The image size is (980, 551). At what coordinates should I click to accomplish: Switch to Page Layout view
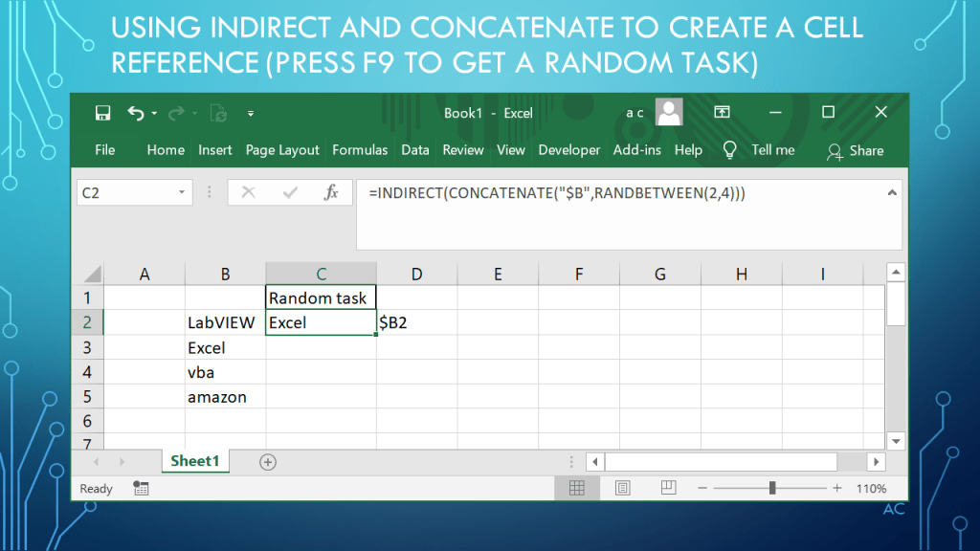point(623,489)
